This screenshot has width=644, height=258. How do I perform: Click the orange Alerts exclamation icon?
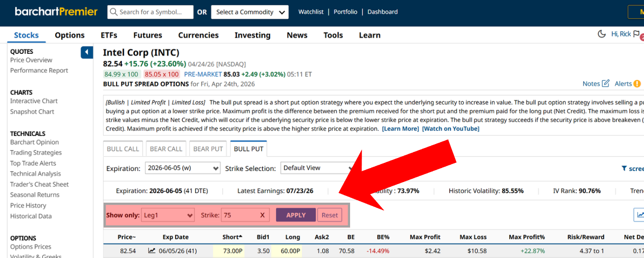pyautogui.click(x=637, y=84)
